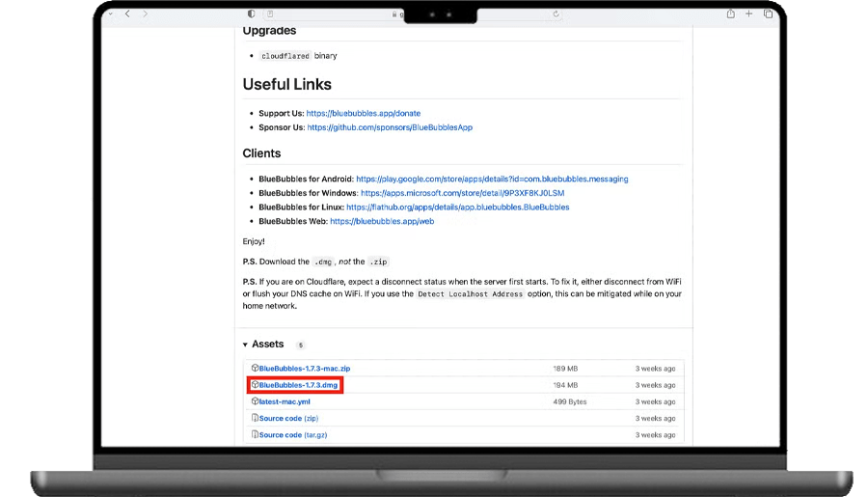Reload the page with the refresh icon
Image resolution: width=868 pixels, height=497 pixels.
(556, 14)
